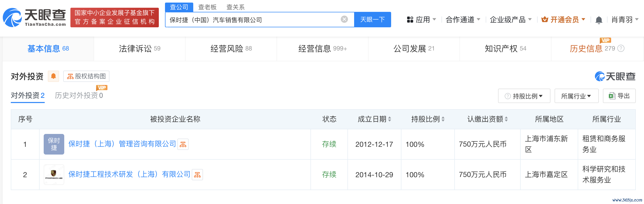Open user menu 肖青羽

point(625,20)
